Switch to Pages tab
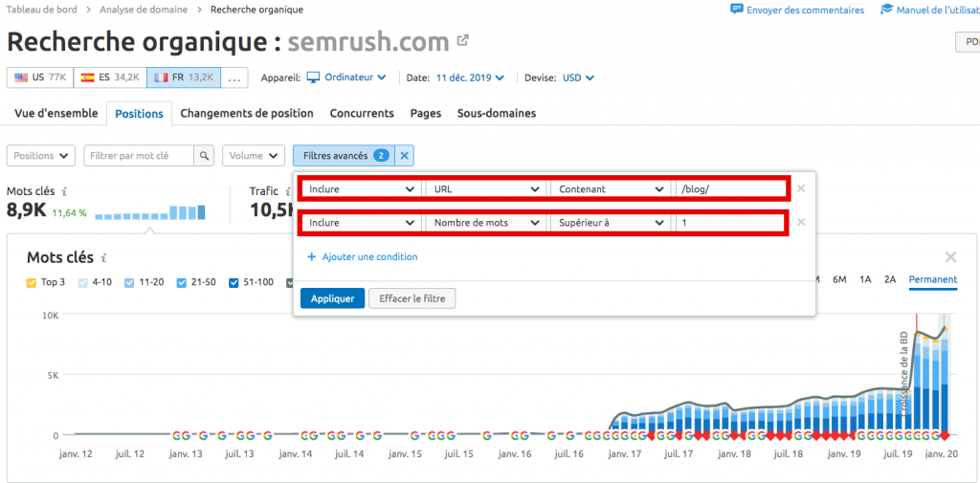The image size is (980, 483). (426, 113)
